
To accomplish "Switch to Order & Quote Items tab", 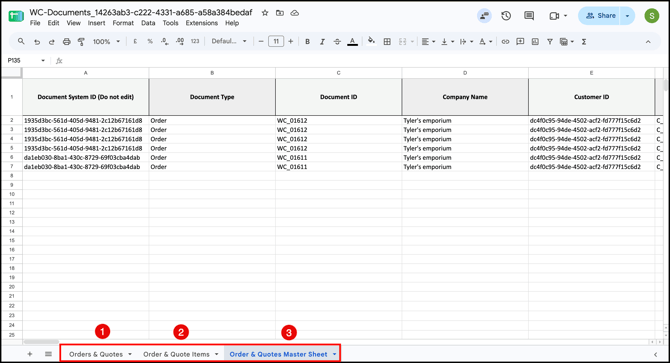I will [176, 354].
